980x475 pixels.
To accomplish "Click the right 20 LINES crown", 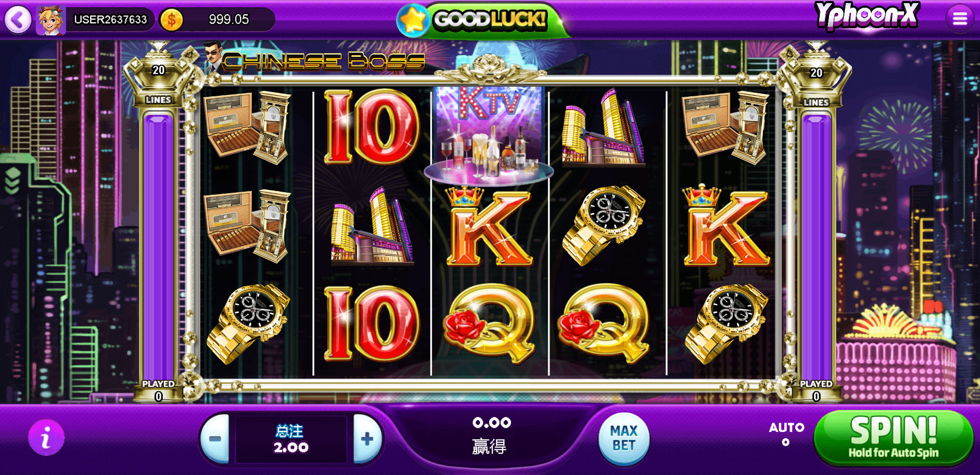I will [x=816, y=75].
